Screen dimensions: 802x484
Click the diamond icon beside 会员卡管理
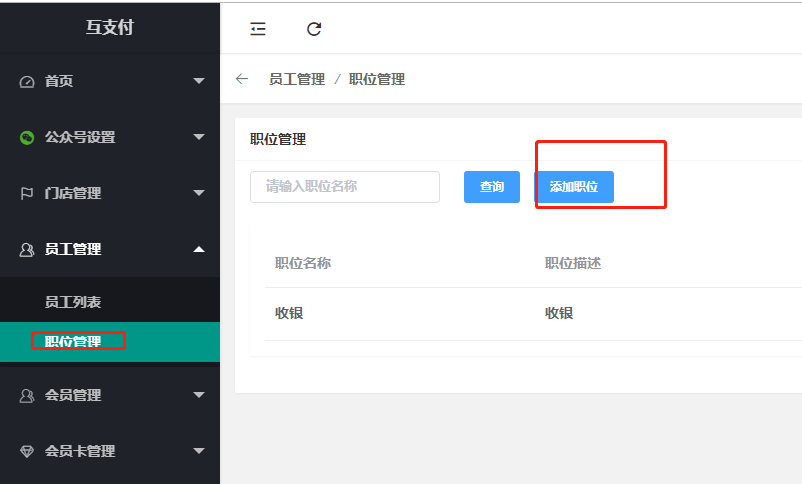tap(27, 451)
